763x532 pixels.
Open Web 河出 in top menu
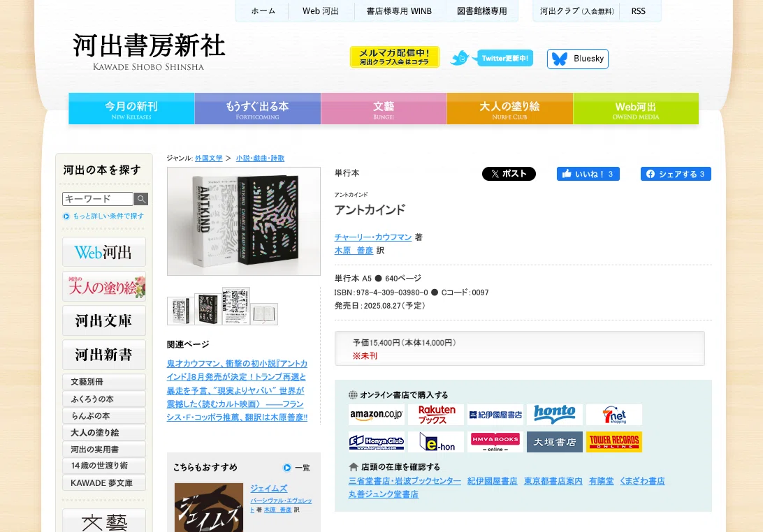point(321,10)
